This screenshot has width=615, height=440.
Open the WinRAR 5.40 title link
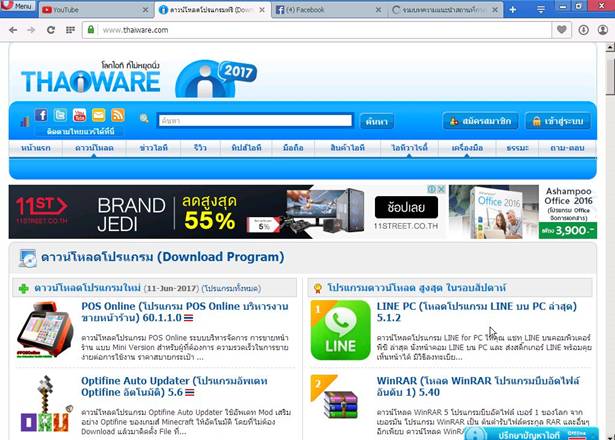click(x=478, y=386)
